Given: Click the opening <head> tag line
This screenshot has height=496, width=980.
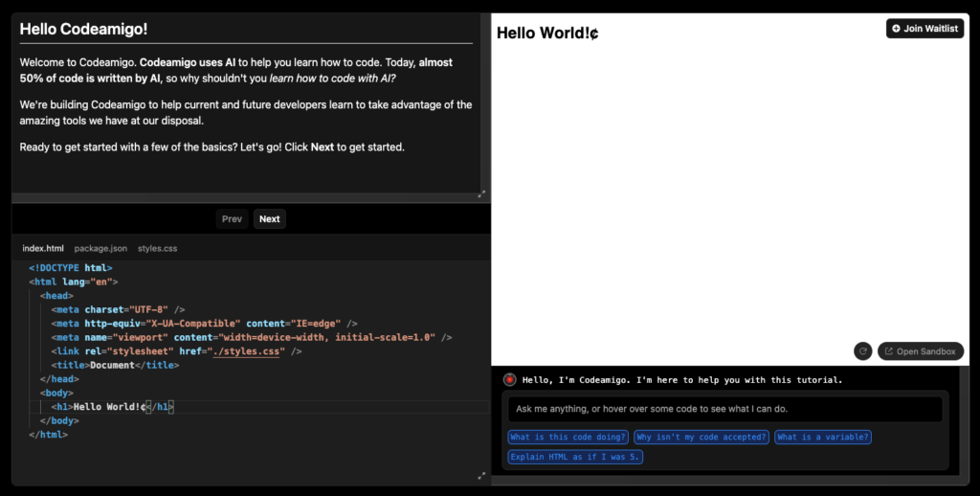Looking at the screenshot, I should [x=56, y=296].
